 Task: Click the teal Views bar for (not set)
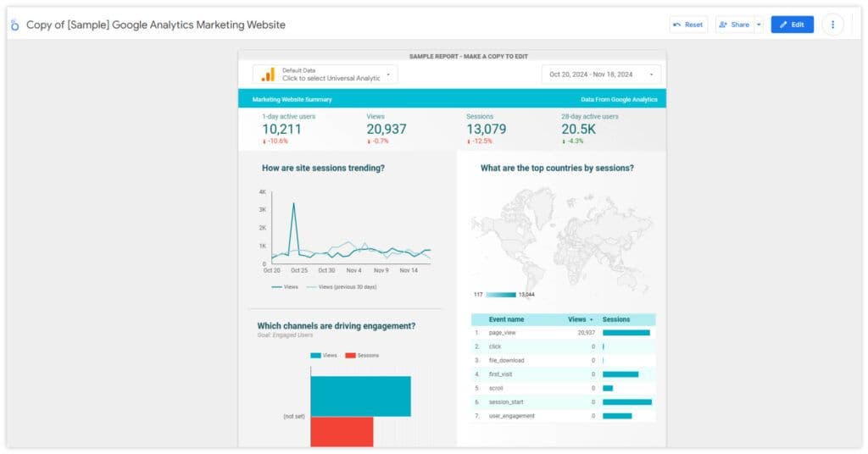point(360,396)
